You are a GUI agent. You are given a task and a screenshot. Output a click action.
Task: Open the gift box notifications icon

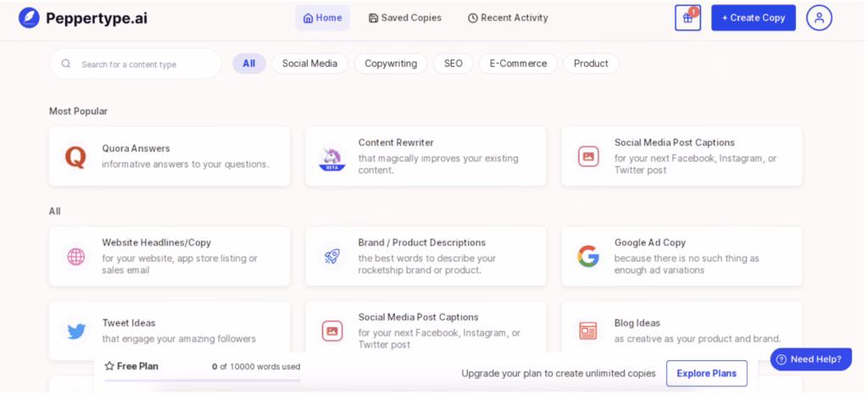point(687,18)
